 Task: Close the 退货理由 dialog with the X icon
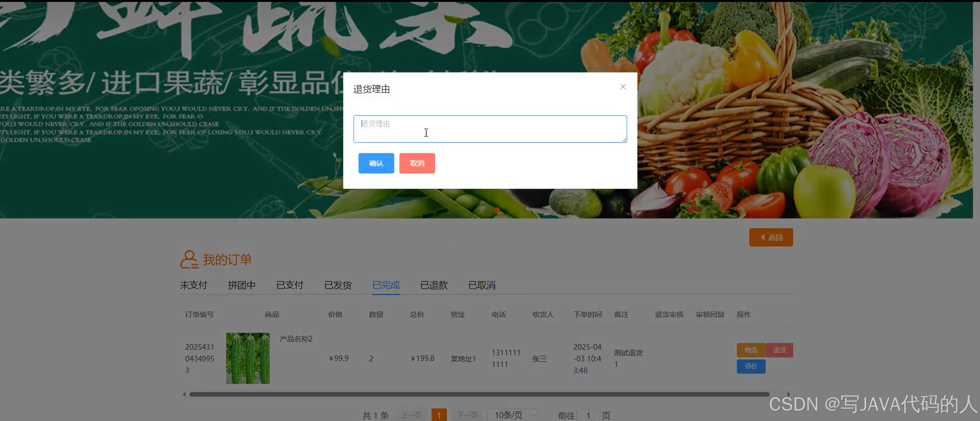pos(623,86)
